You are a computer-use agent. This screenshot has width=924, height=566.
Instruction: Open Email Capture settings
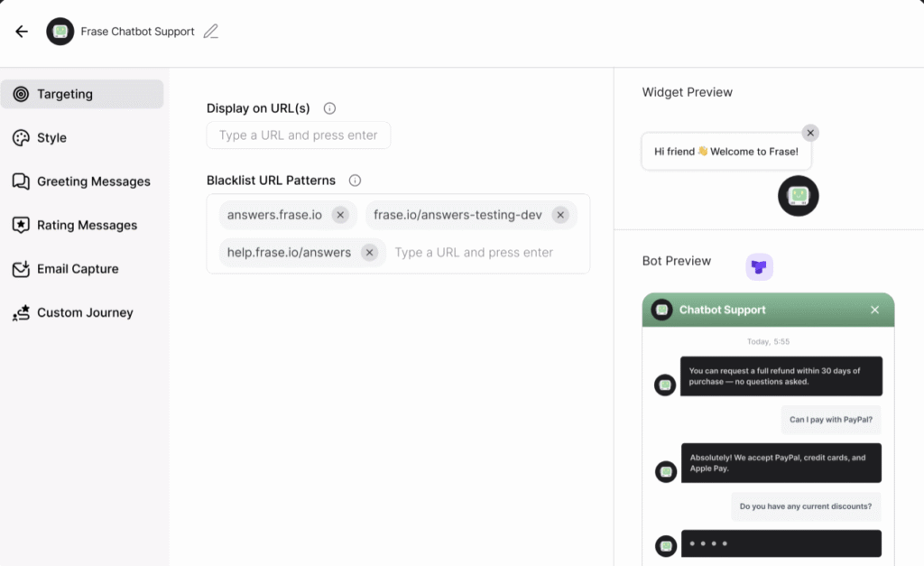point(82,269)
